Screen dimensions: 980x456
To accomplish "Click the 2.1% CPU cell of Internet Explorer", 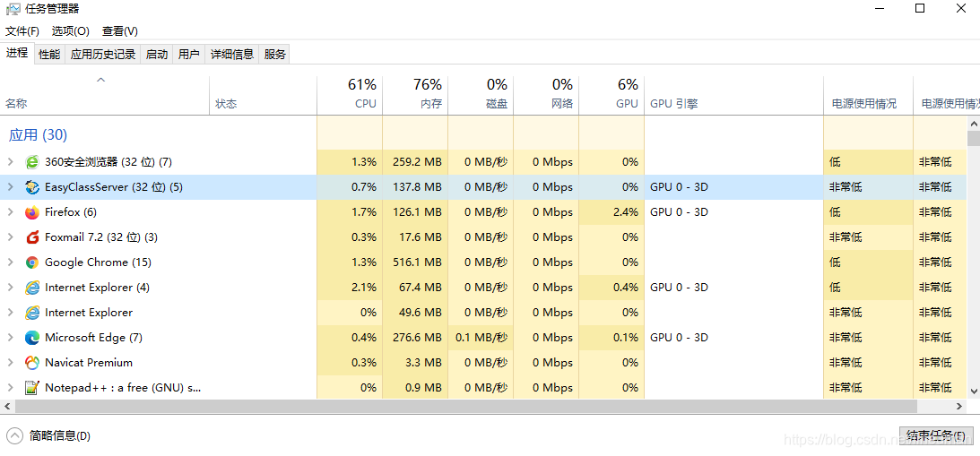I will pyautogui.click(x=350, y=288).
